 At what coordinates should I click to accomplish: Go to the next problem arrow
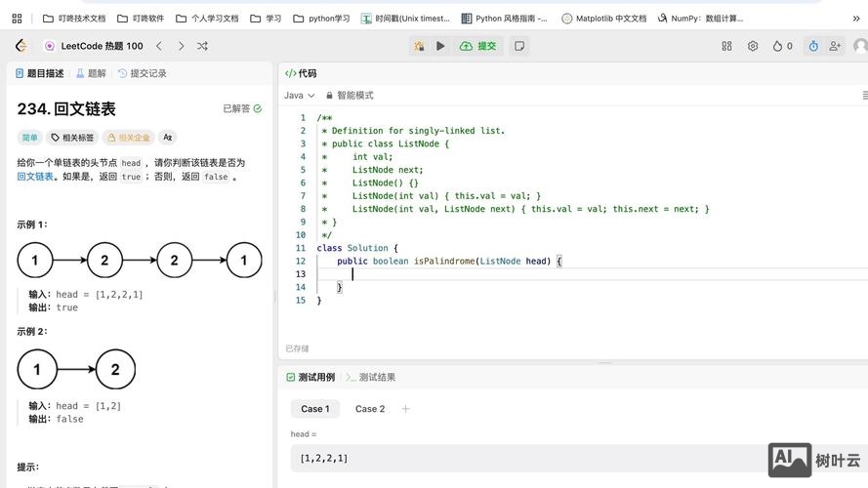point(181,46)
